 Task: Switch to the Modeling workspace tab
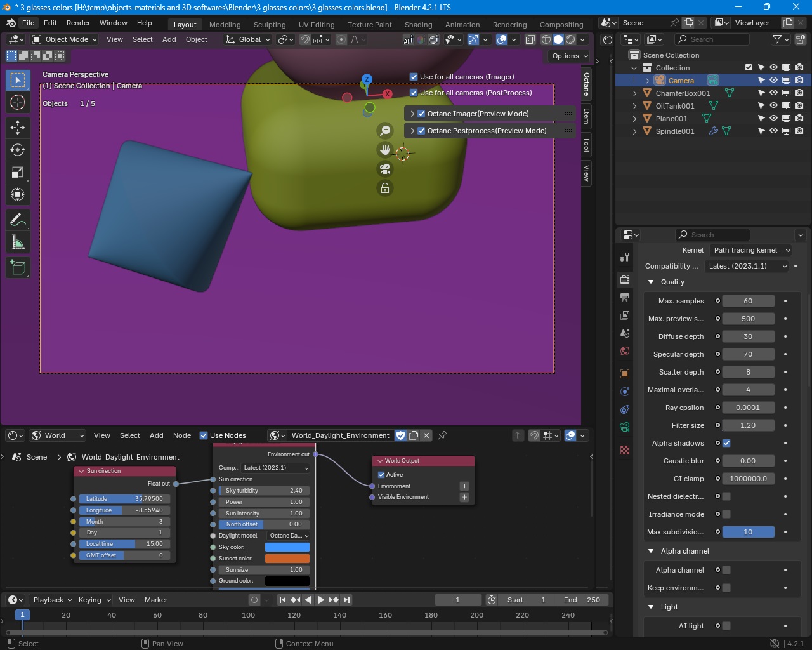click(225, 25)
